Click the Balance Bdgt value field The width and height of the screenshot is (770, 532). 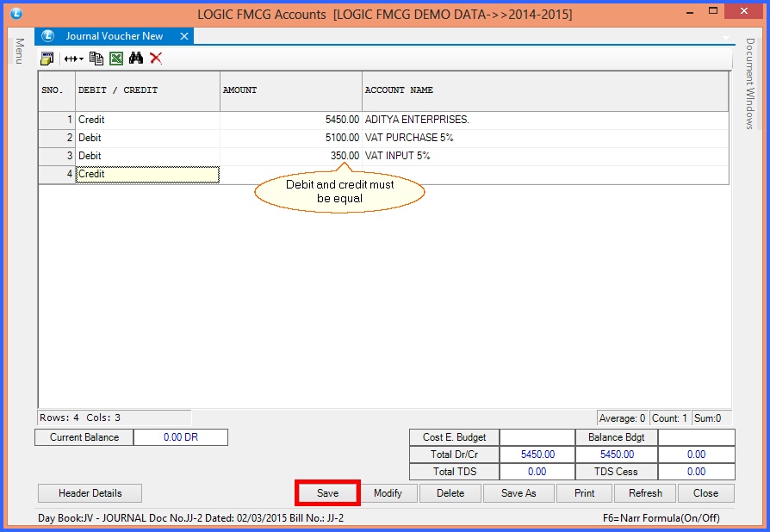coord(696,437)
